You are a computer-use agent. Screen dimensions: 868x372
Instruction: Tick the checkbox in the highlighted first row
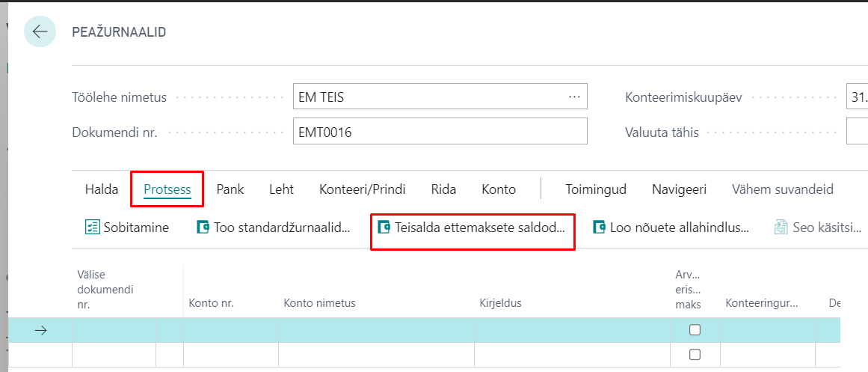click(695, 330)
